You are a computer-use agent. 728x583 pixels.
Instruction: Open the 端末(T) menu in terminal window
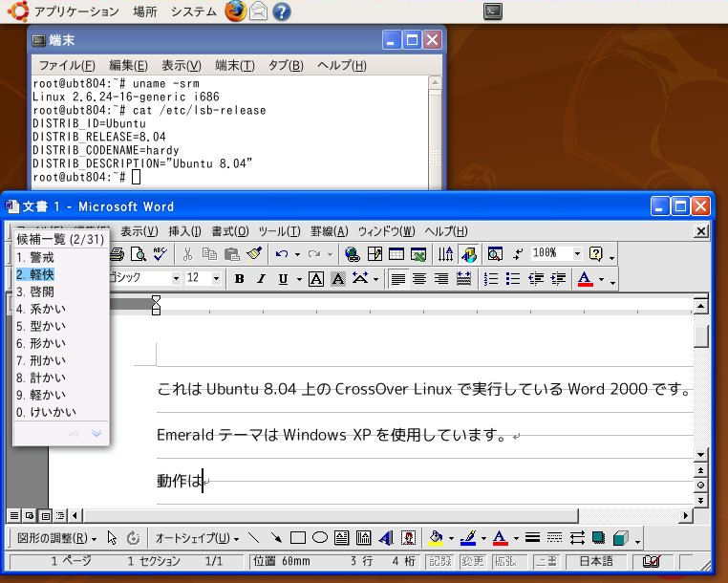tap(235, 66)
